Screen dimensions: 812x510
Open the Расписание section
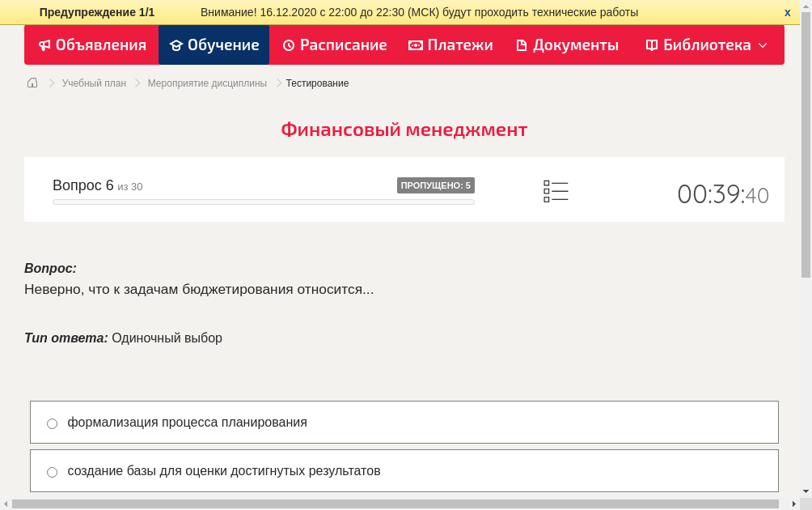[x=334, y=45]
